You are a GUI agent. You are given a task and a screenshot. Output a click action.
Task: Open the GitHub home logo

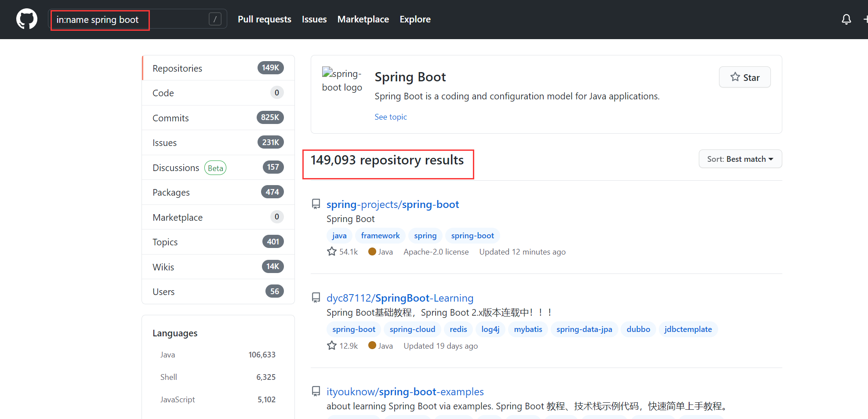click(x=27, y=19)
